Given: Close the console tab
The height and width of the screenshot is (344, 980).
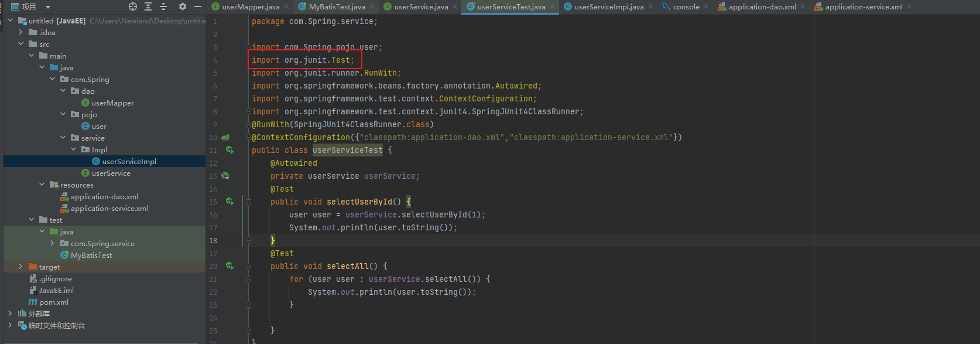Looking at the screenshot, I should pos(706,7).
